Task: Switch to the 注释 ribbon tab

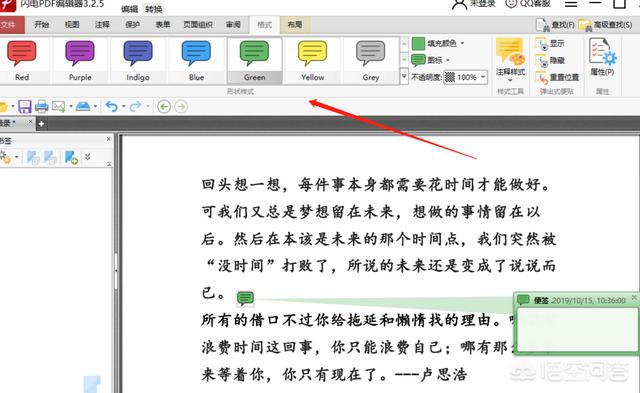Action: point(102,25)
